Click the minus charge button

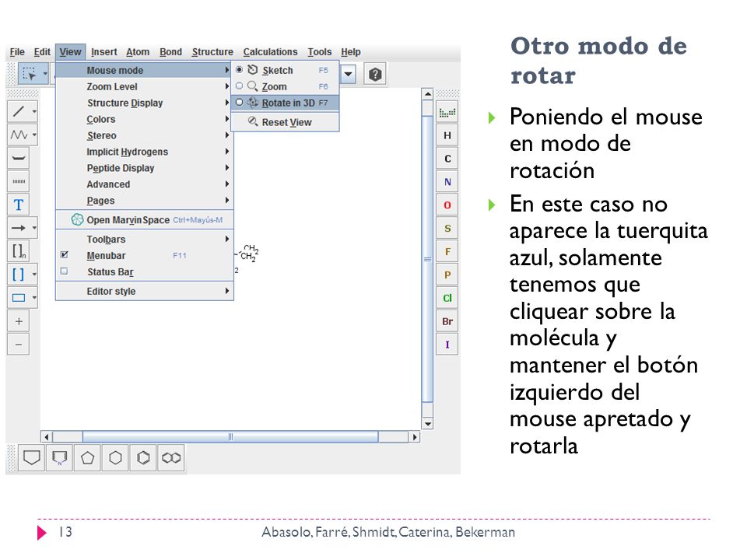(x=19, y=345)
